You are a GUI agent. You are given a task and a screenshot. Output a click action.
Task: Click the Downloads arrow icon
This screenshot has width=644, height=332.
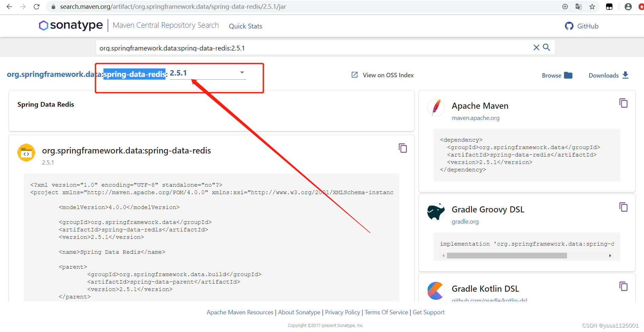(626, 75)
